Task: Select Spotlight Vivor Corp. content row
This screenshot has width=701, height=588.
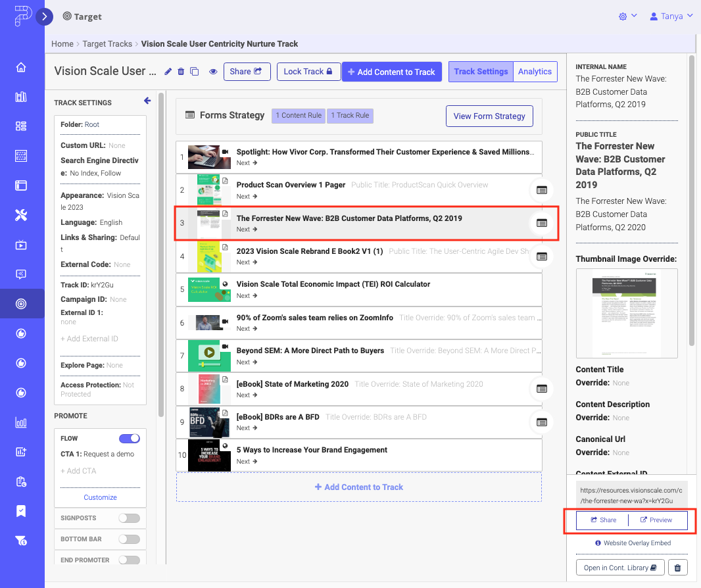Action: [x=359, y=157]
